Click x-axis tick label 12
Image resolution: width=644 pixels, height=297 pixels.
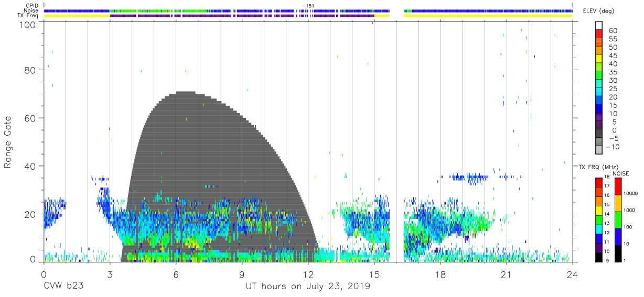click(x=308, y=274)
